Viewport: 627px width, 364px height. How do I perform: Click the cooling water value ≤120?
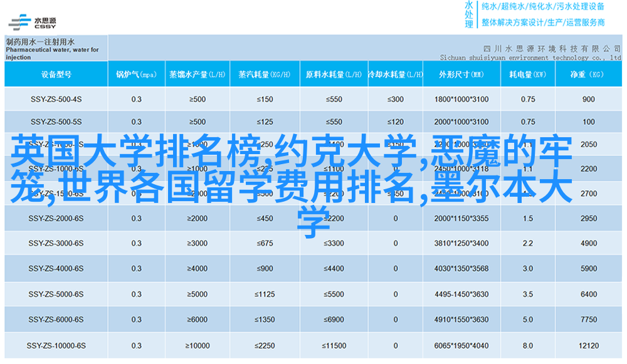coord(396,122)
